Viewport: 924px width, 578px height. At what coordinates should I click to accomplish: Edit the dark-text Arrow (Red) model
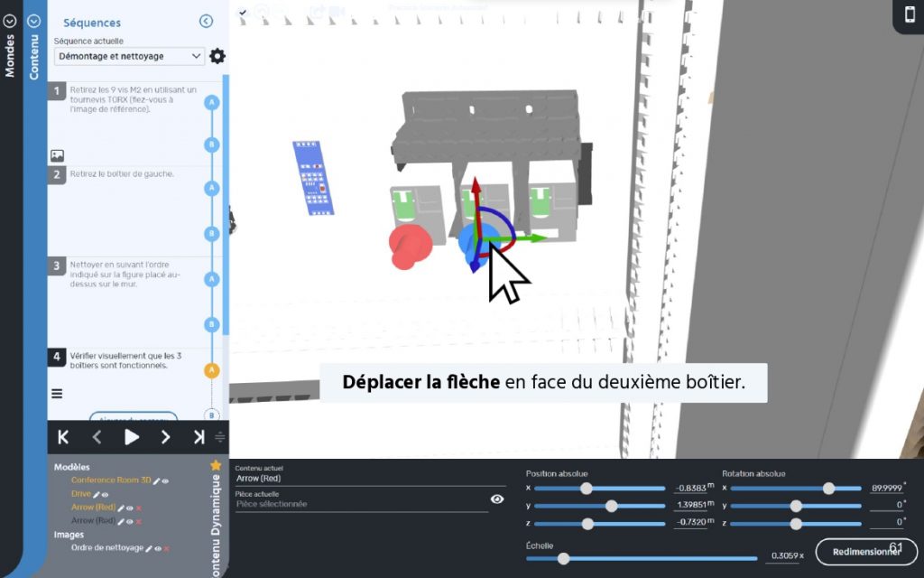(121, 521)
